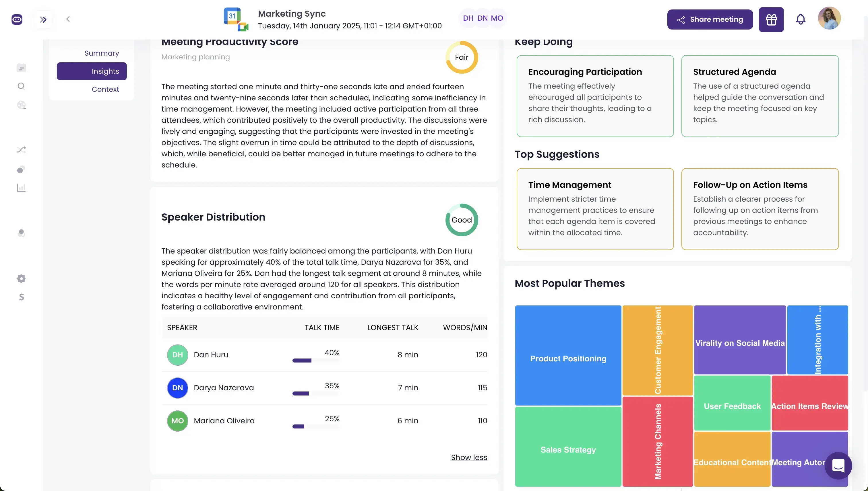Click the shuffle icon in the sidebar
Image resolution: width=868 pixels, height=491 pixels.
tap(21, 149)
